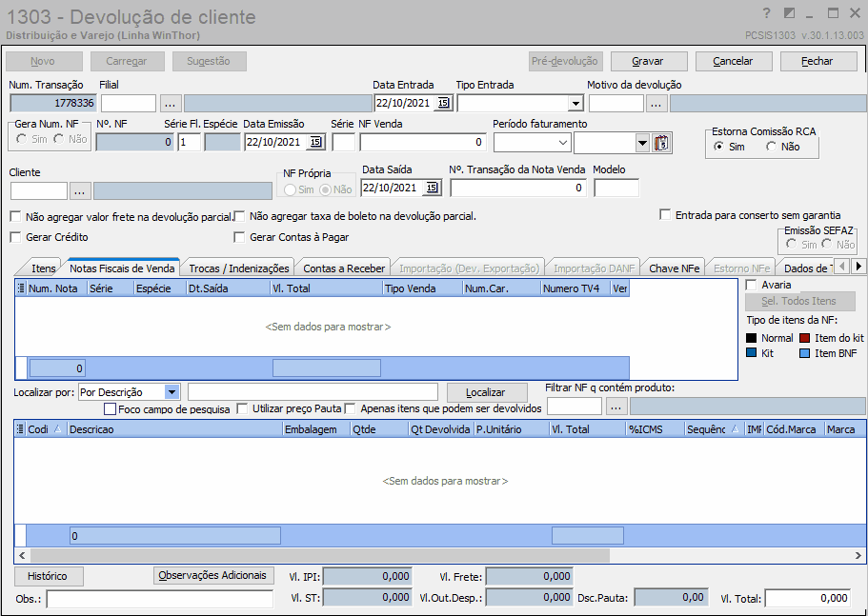Open the Tipo Entrada dropdown
This screenshot has width=868, height=616.
(x=575, y=104)
